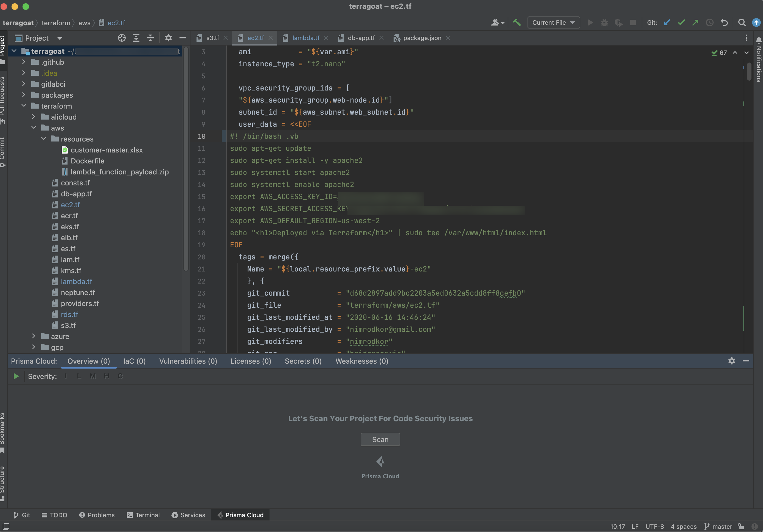Click Select Opened File target icon
This screenshot has width=763, height=532.
pyautogui.click(x=122, y=38)
